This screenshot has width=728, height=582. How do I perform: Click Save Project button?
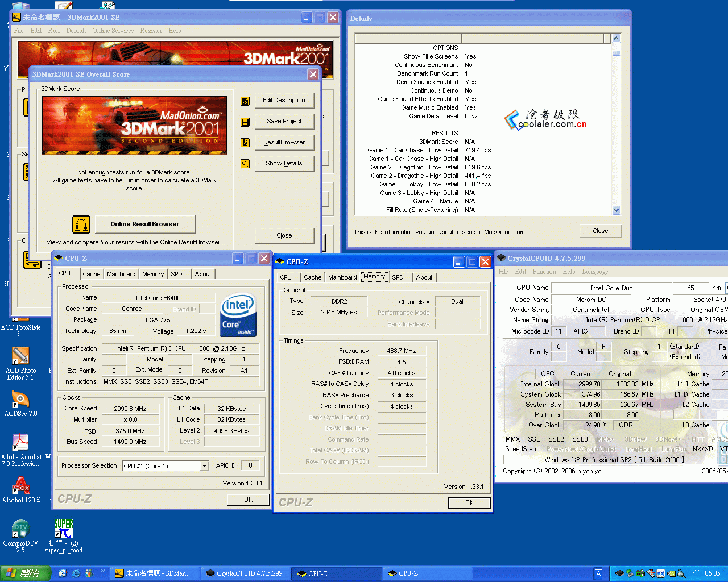pos(284,122)
